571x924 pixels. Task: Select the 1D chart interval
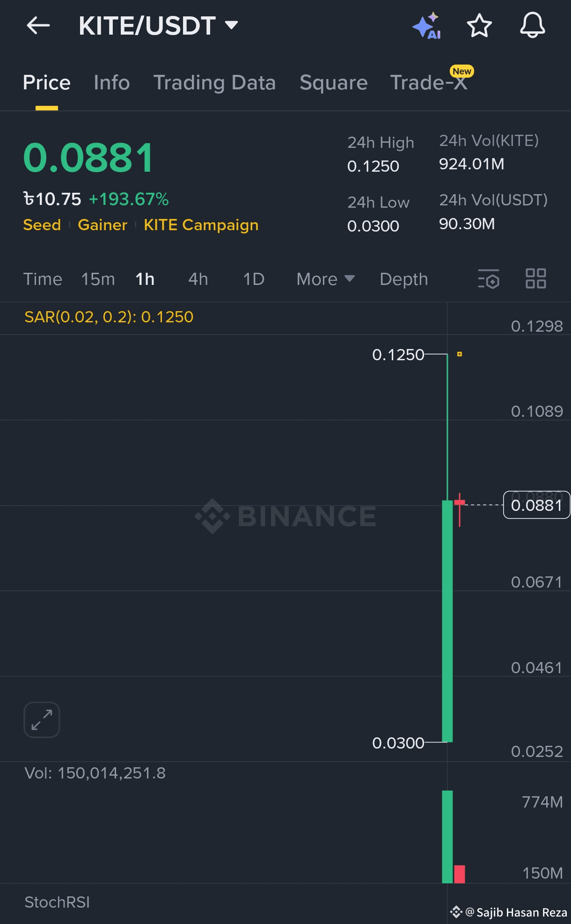(254, 279)
